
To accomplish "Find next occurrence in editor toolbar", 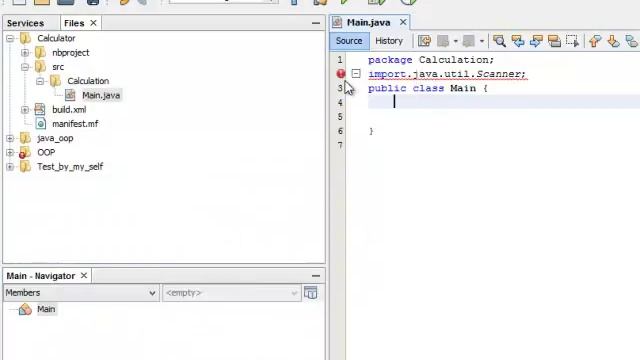I will pos(536,41).
